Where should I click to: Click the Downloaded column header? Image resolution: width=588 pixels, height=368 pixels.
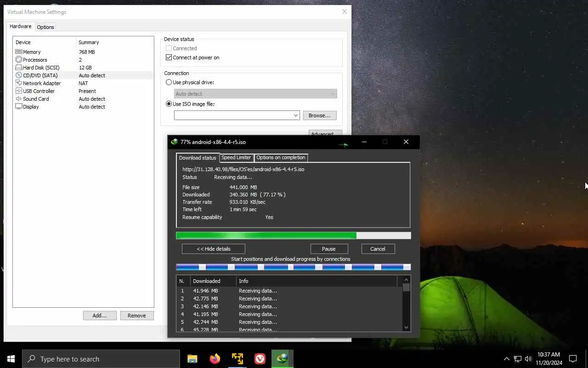click(213, 281)
